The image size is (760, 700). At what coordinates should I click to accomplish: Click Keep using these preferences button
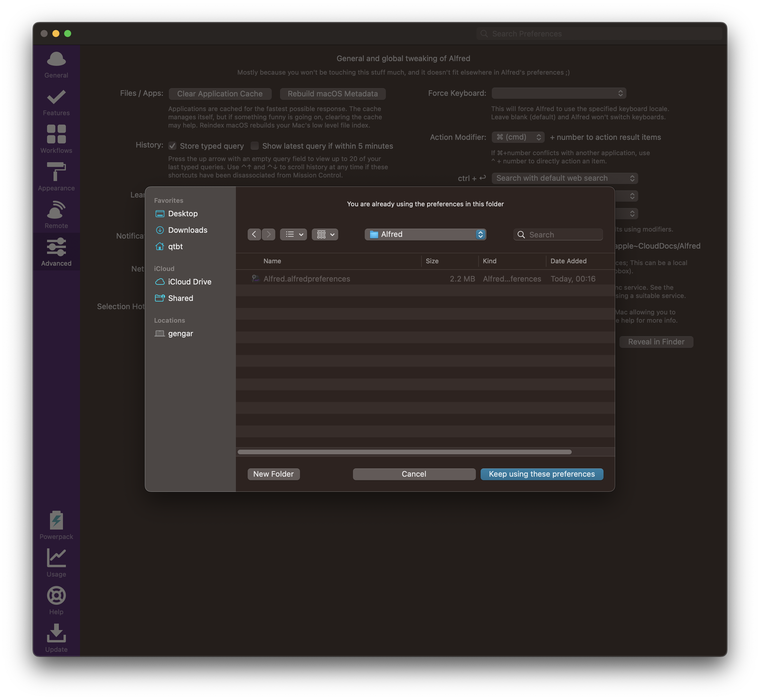pos(541,474)
